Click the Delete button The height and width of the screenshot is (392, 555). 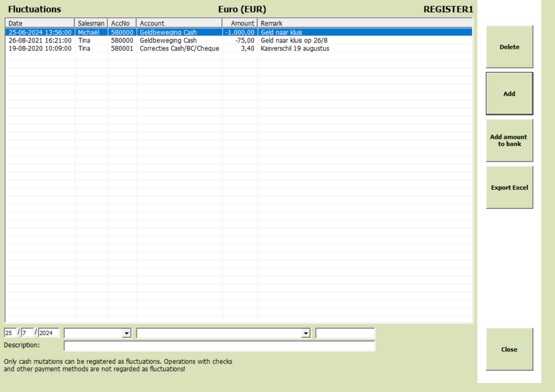pyautogui.click(x=509, y=47)
